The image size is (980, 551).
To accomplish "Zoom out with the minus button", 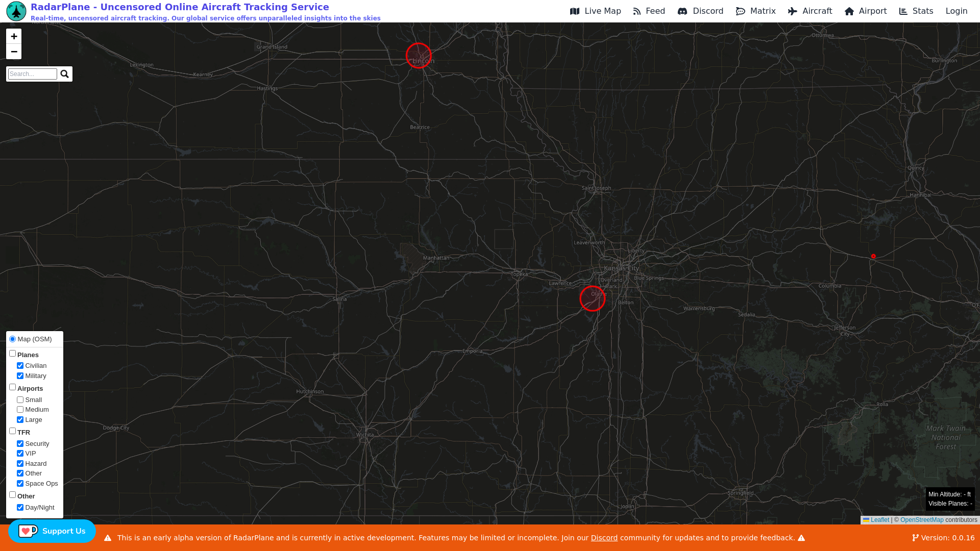I will click(14, 52).
